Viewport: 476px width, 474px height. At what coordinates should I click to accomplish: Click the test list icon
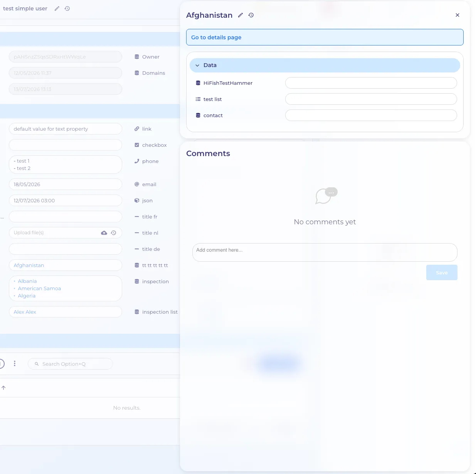click(x=198, y=99)
